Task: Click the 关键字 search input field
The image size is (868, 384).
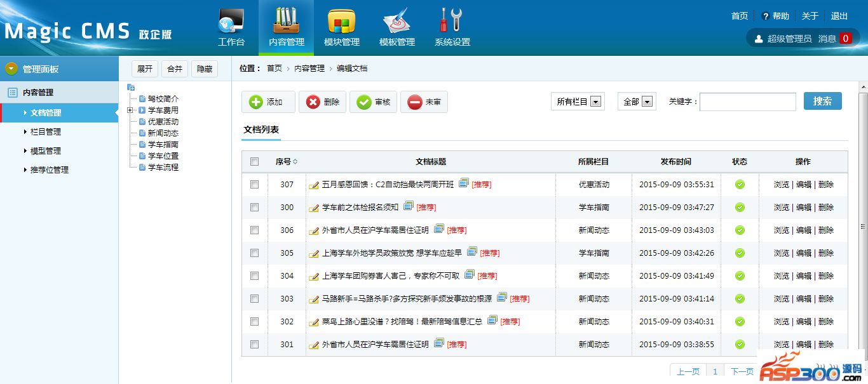Action: [x=747, y=102]
